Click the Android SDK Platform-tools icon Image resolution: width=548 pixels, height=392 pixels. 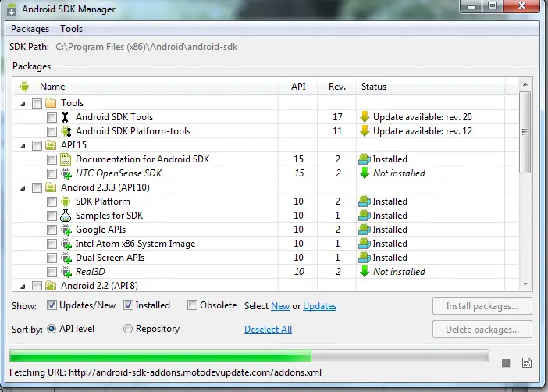pyautogui.click(x=66, y=131)
